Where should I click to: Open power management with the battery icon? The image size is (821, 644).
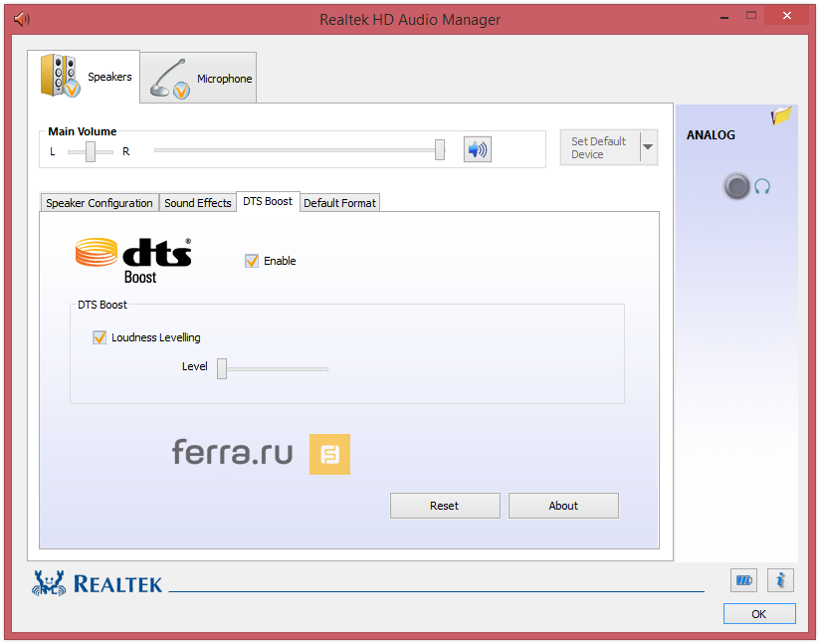click(x=743, y=580)
